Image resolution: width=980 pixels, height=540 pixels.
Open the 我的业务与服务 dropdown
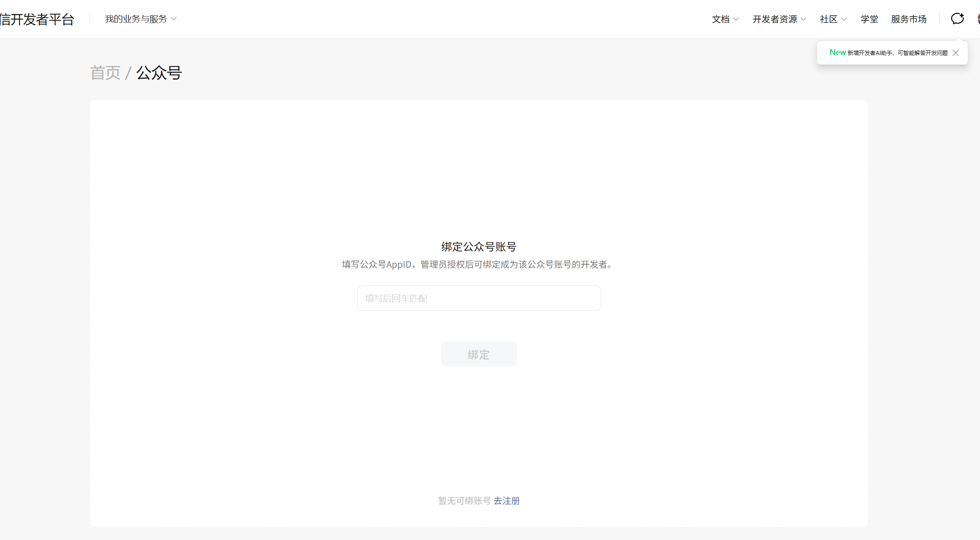tap(136, 19)
